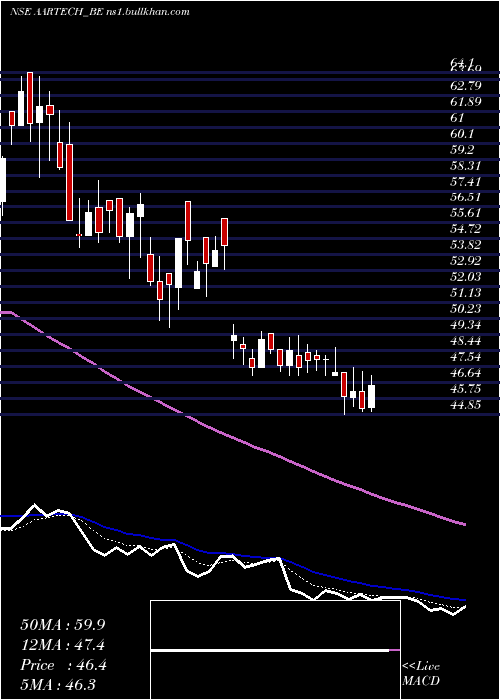The height and width of the screenshot is (700, 500).
Task: Click the 5MA : 46.3 readout
Action: (58, 684)
